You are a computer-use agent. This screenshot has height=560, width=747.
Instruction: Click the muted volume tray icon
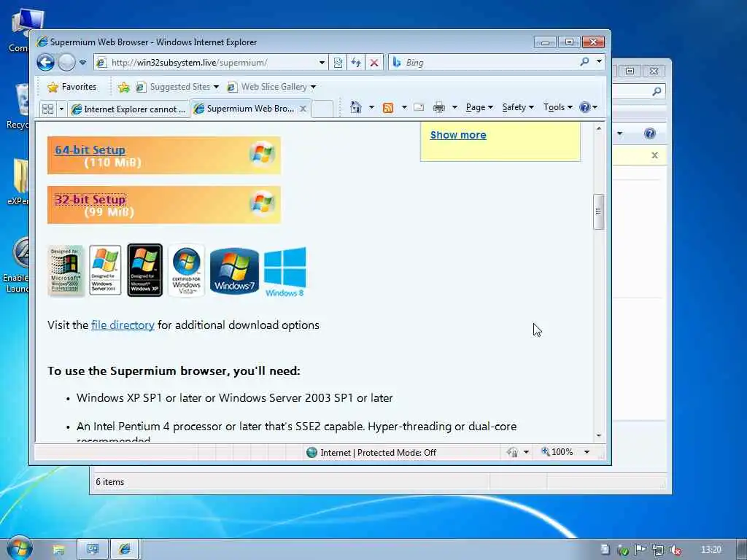[675, 550]
